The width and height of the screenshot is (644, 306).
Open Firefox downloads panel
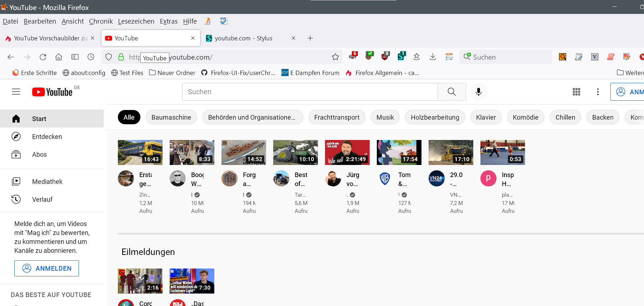(x=433, y=57)
